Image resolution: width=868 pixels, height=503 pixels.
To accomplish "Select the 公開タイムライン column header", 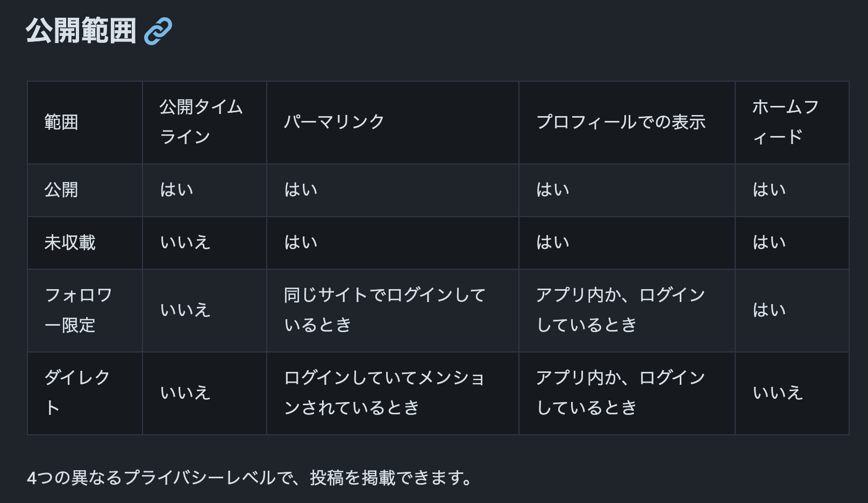I will (x=204, y=123).
